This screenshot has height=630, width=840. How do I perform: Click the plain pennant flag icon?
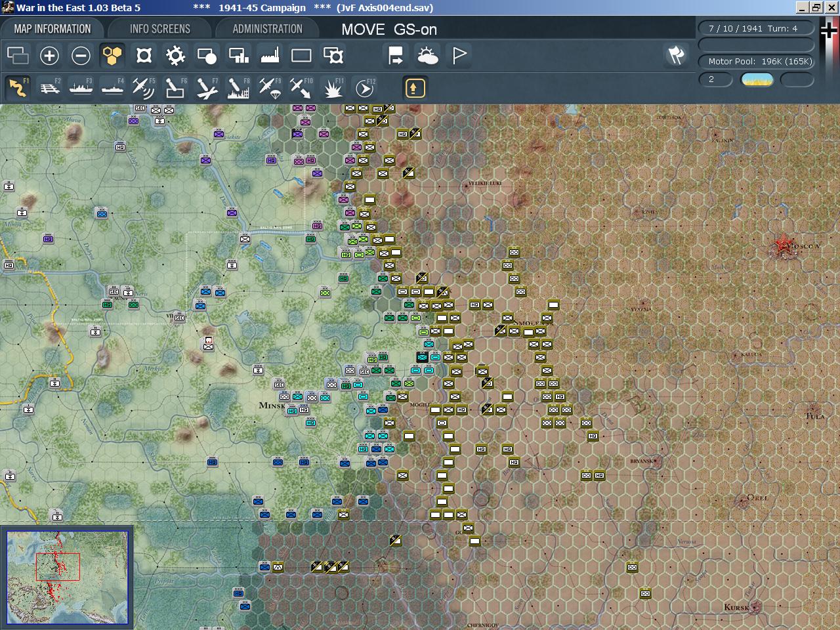click(459, 56)
